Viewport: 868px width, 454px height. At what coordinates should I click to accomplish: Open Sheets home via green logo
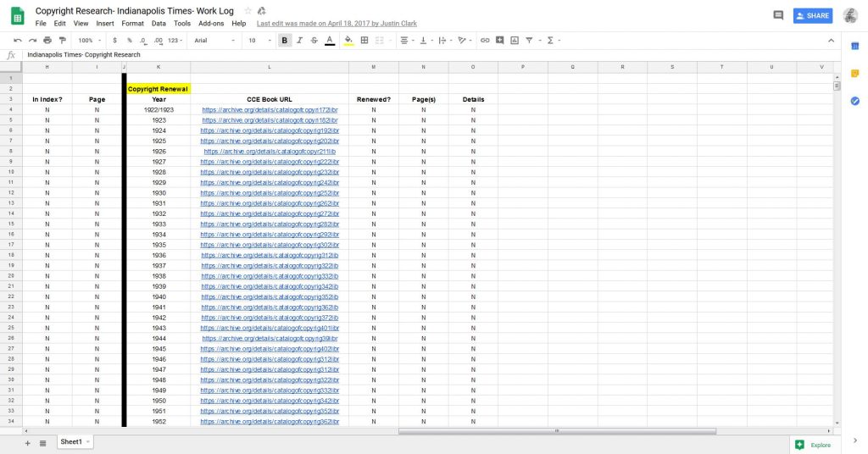click(x=17, y=16)
